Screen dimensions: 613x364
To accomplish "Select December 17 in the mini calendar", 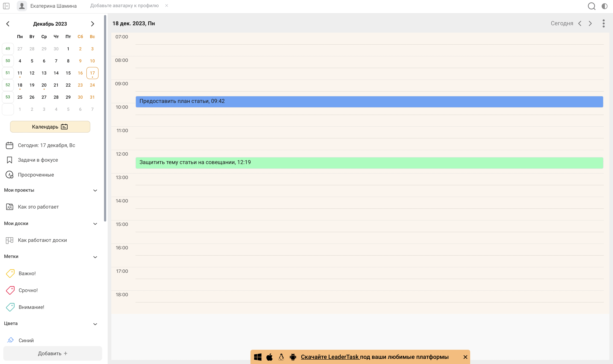I will click(92, 73).
